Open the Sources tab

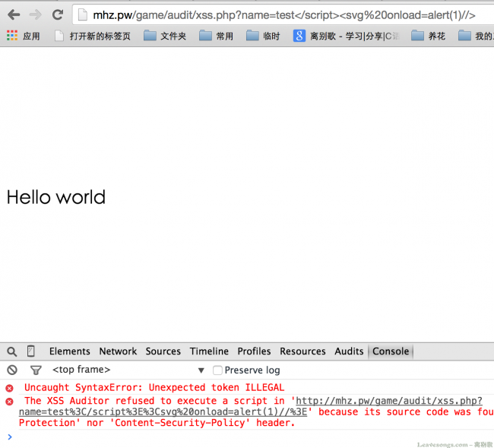coord(163,351)
